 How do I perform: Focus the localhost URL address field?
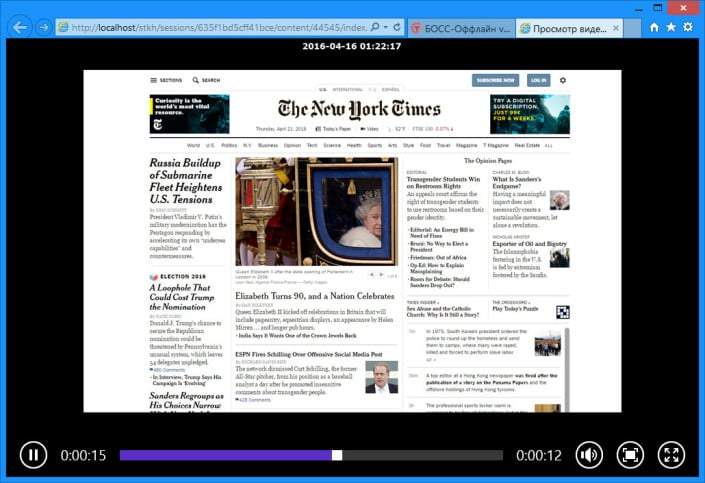tap(219, 27)
